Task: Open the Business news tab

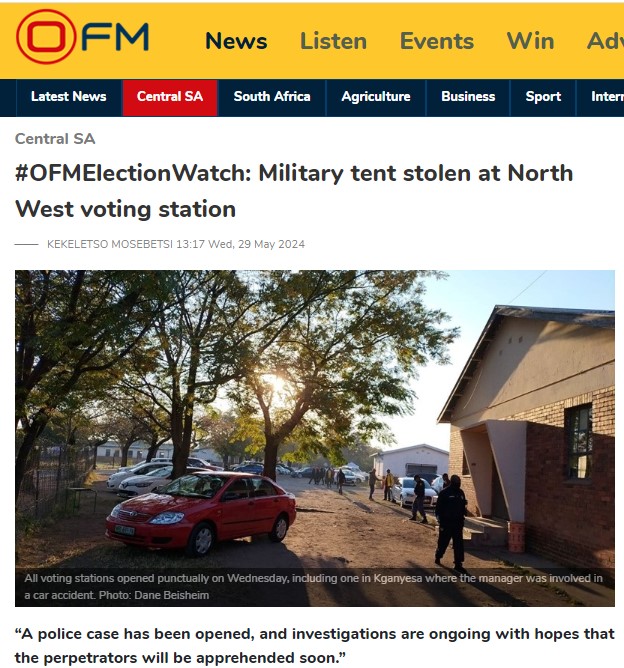Action: [x=468, y=97]
